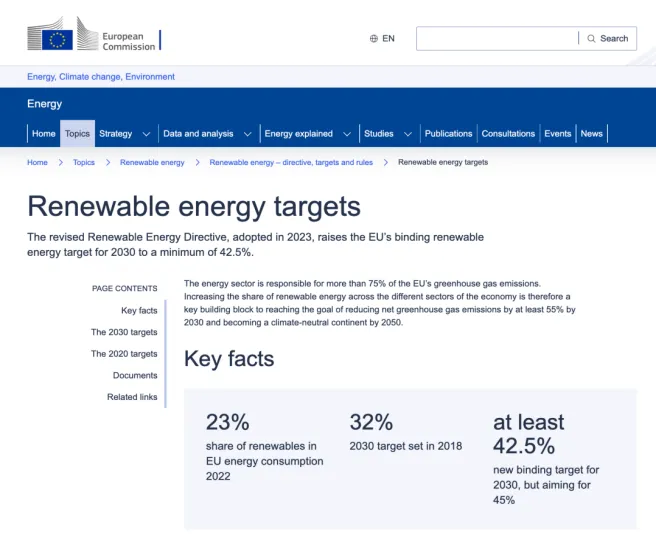Expand the Strategy menu chevron
656x534 pixels.
click(x=146, y=134)
